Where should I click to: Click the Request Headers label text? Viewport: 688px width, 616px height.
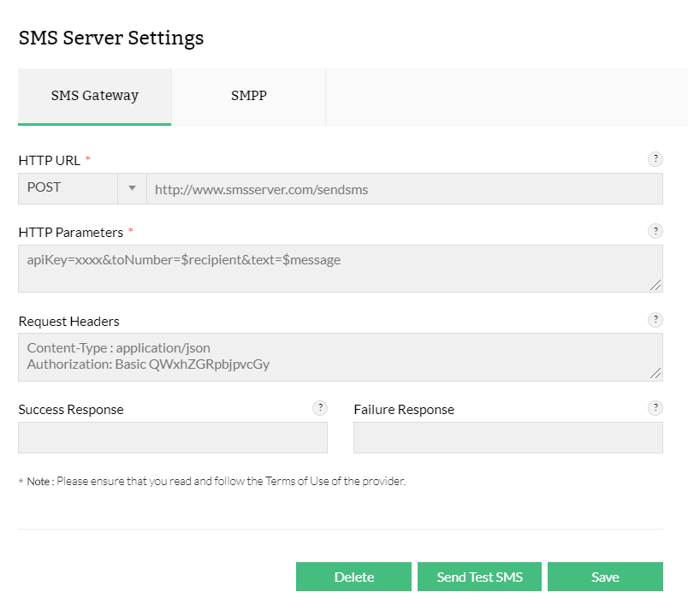point(68,322)
